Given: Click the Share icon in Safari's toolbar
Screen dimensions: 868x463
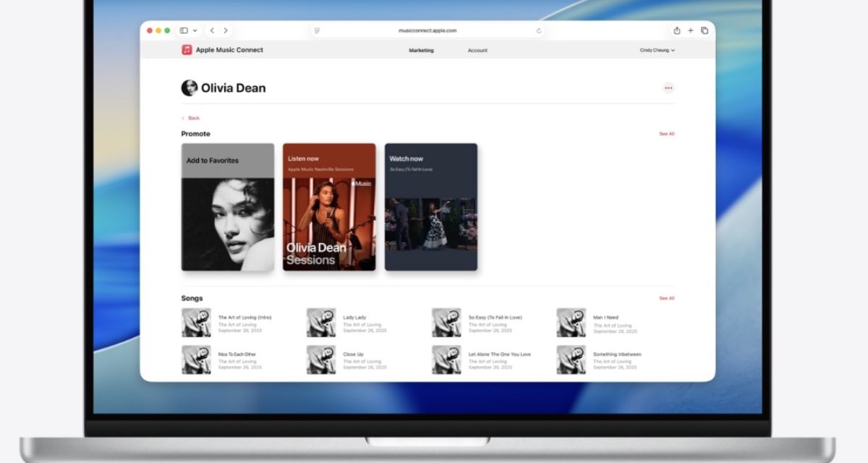Looking at the screenshot, I should tap(676, 30).
